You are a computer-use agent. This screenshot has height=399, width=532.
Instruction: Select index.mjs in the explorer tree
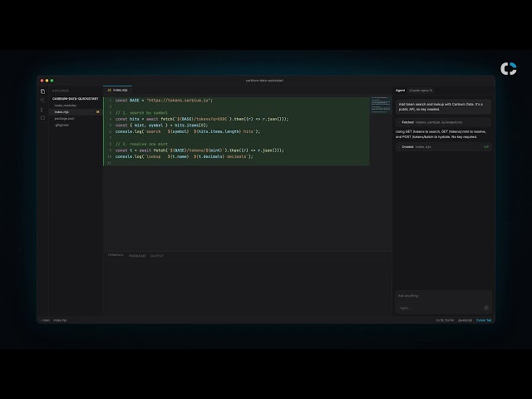[76, 112]
